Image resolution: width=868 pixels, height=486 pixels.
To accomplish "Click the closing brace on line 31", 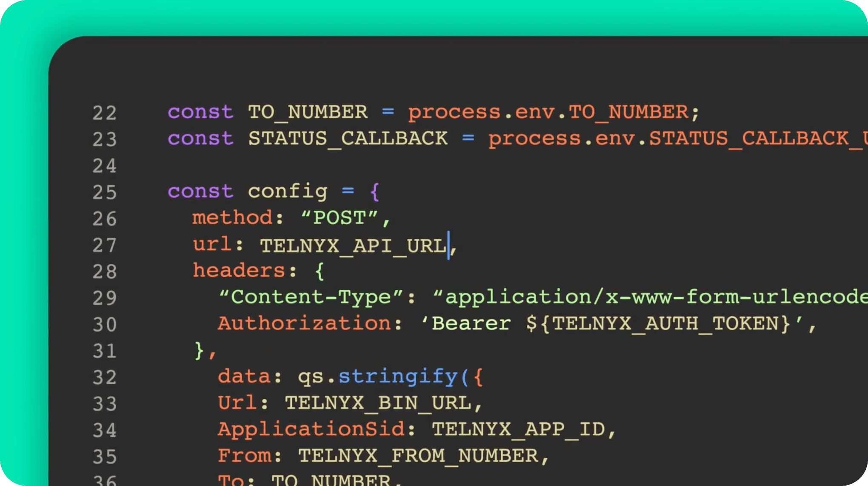I will coord(199,351).
